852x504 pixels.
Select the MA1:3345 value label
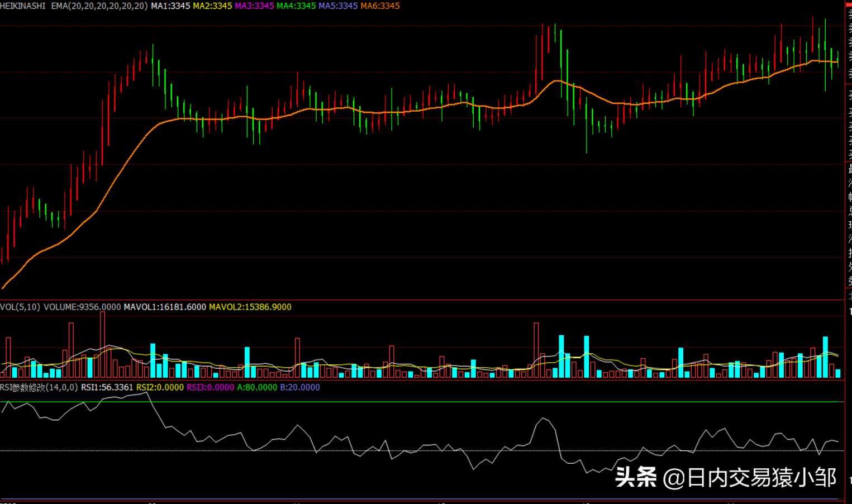pos(170,6)
